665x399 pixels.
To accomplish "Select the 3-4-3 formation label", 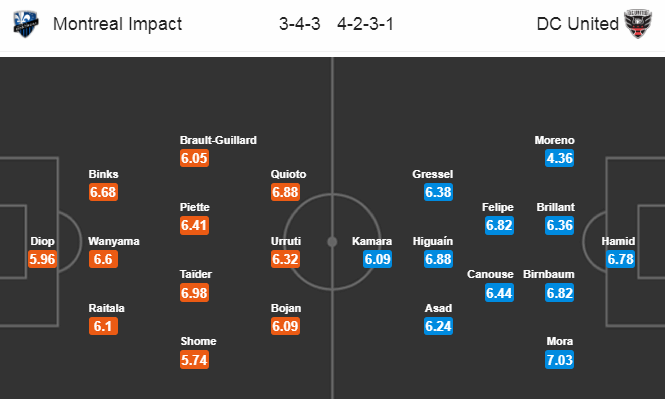I will click(x=299, y=24).
